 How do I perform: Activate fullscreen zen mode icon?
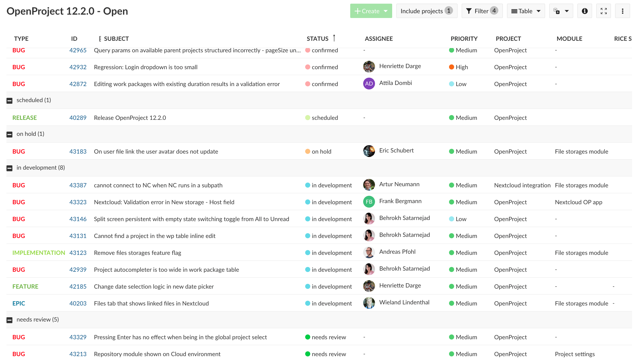[603, 11]
